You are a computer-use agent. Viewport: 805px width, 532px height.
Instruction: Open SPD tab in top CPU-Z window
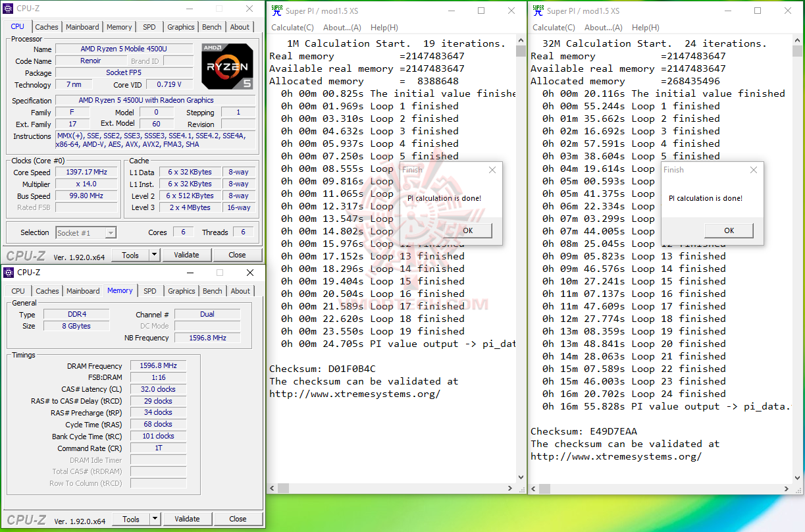coord(149,27)
